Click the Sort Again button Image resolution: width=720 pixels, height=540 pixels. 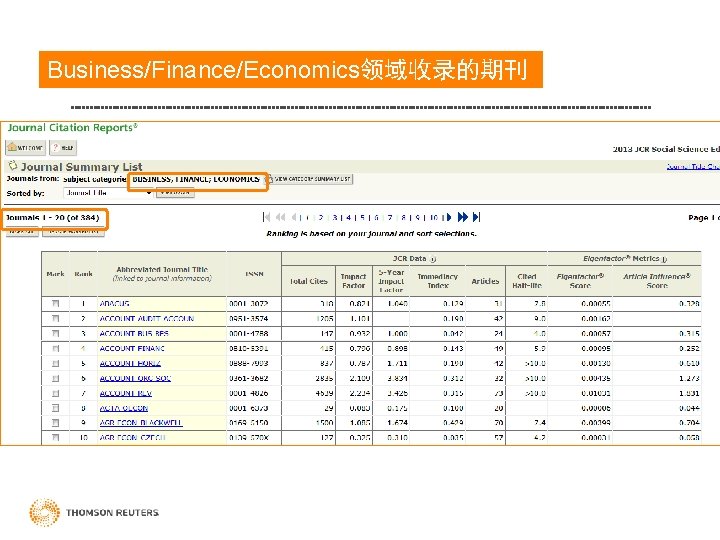[x=175, y=193]
